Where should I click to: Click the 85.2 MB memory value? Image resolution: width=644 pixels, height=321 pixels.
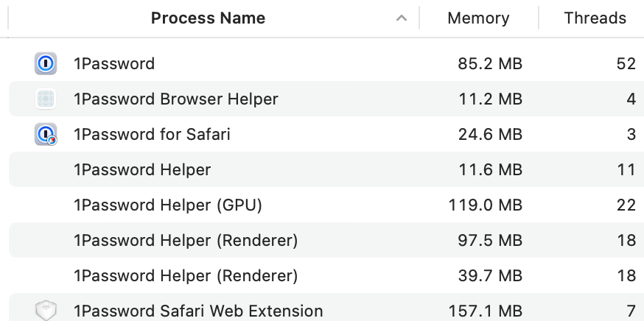click(490, 64)
